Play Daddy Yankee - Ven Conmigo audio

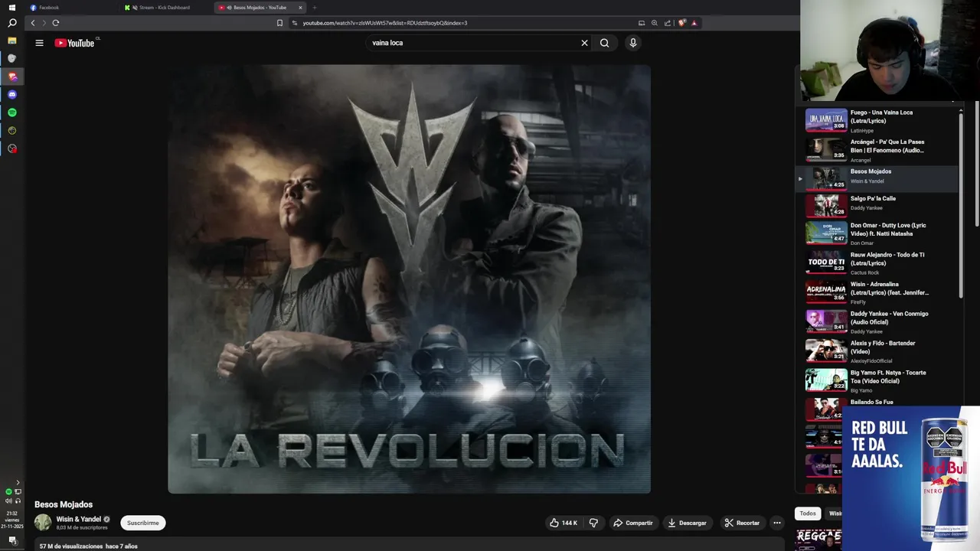[877, 321]
